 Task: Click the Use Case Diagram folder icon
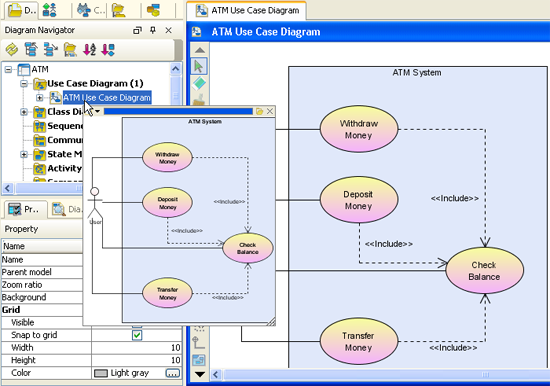tap(40, 84)
